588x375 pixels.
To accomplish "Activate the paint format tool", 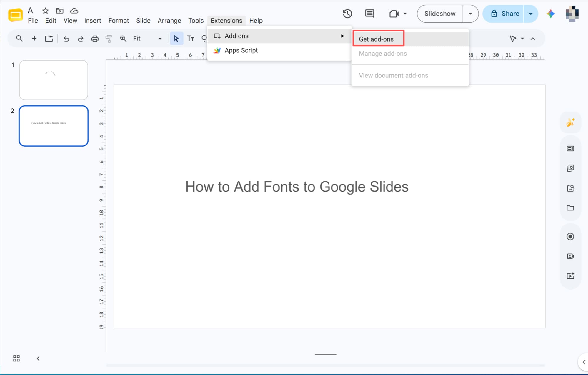I will click(109, 39).
